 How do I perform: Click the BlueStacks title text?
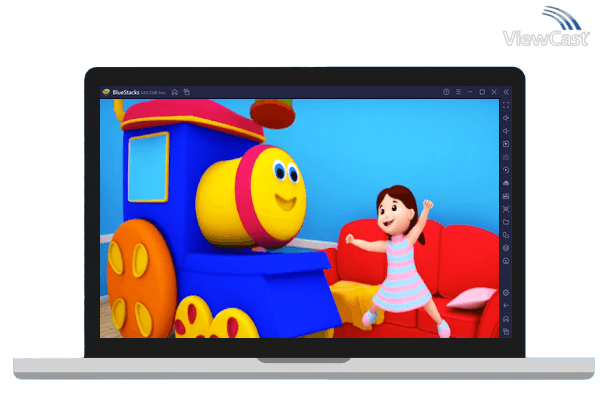pos(126,92)
